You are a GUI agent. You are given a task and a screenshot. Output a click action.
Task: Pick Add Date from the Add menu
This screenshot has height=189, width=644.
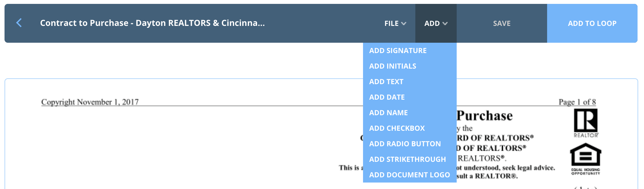tap(387, 97)
